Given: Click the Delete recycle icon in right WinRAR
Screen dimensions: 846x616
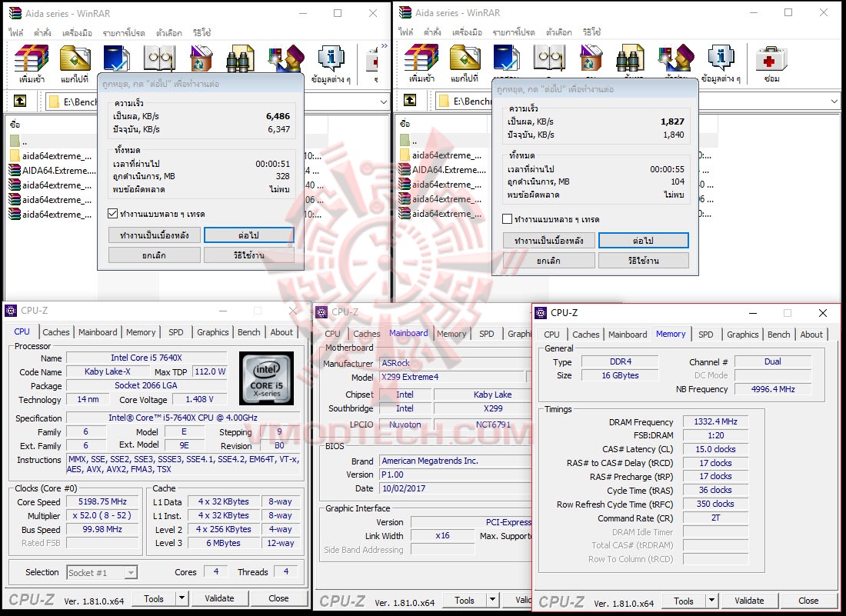Looking at the screenshot, I should click(591, 58).
